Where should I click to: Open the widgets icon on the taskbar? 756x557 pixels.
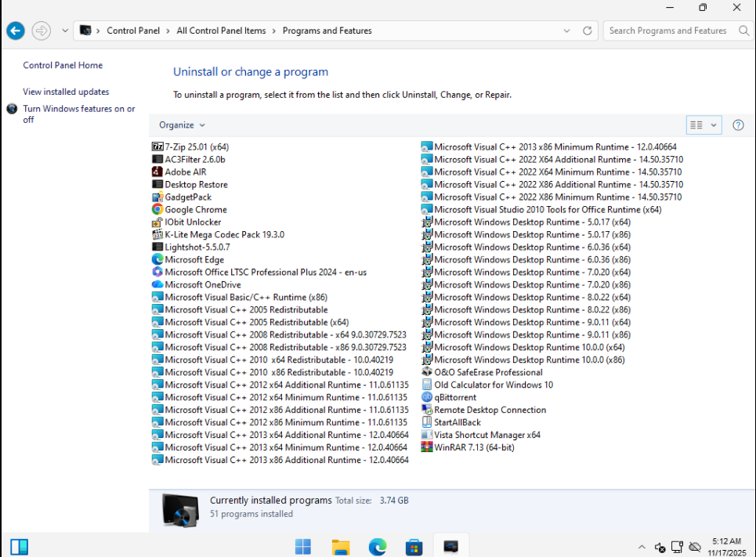coord(20,547)
